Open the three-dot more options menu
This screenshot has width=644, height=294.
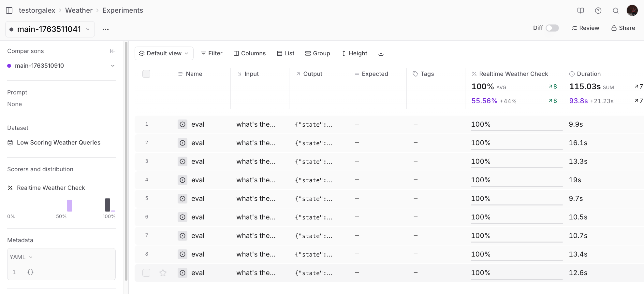tap(106, 29)
